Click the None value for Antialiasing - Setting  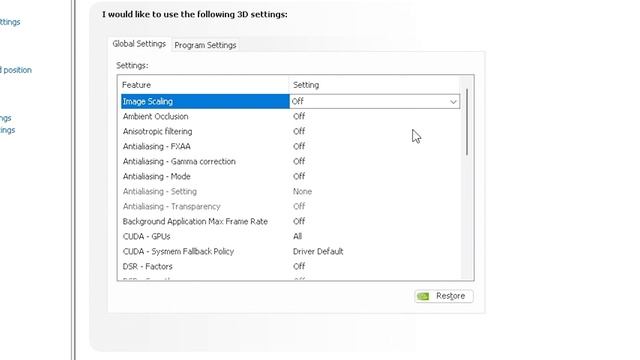[302, 191]
